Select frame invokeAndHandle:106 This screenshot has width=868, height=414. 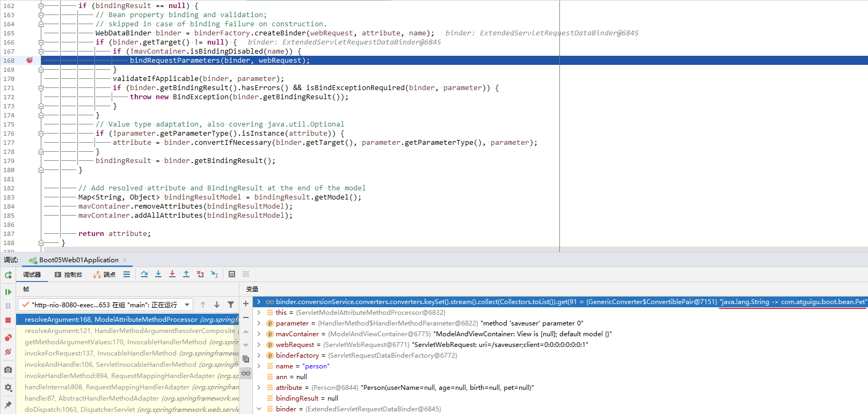[x=128, y=365]
